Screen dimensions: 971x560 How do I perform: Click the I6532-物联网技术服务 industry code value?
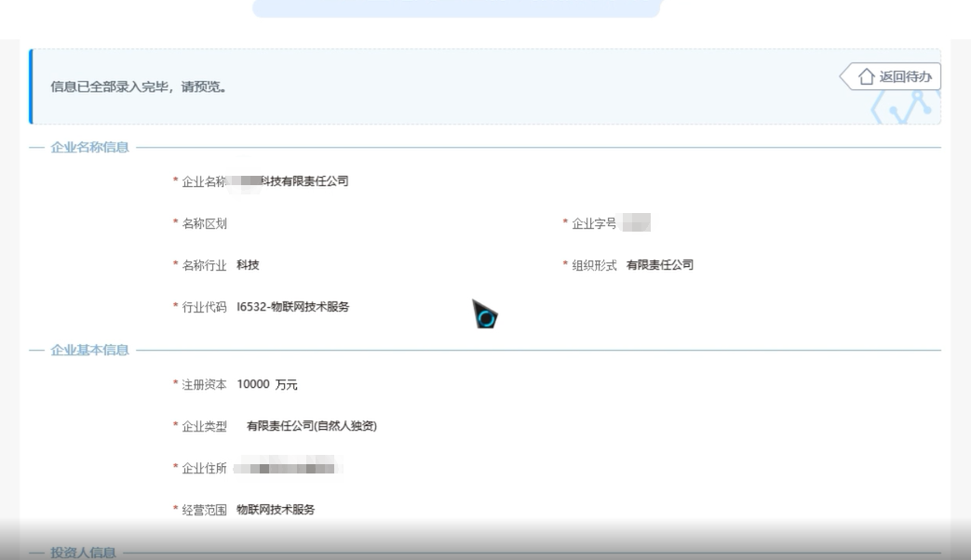pos(294,305)
